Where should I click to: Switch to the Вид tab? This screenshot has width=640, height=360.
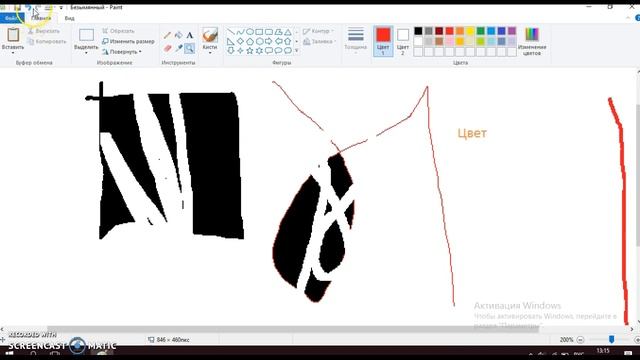(x=69, y=18)
